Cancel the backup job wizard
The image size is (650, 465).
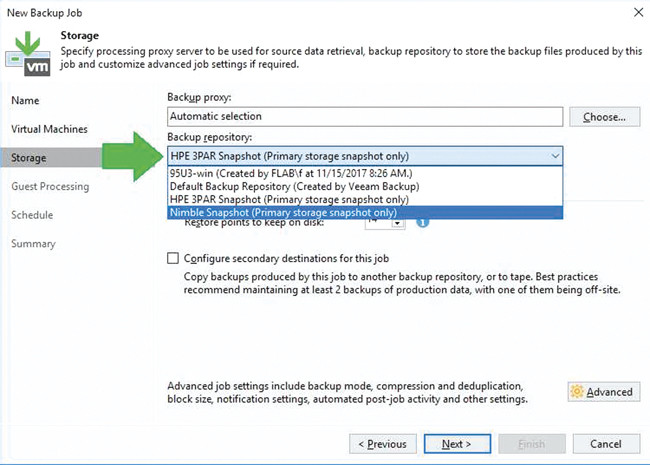click(x=606, y=444)
